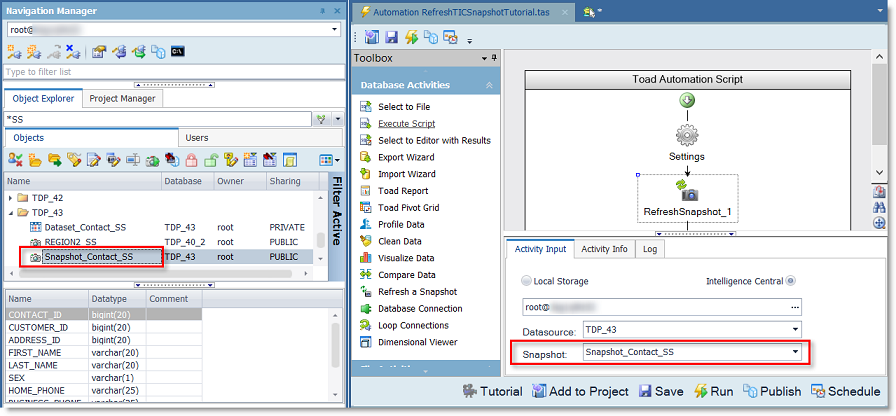The height and width of the screenshot is (416, 896).
Task: Click the *SS object filter field
Action: coord(158,119)
